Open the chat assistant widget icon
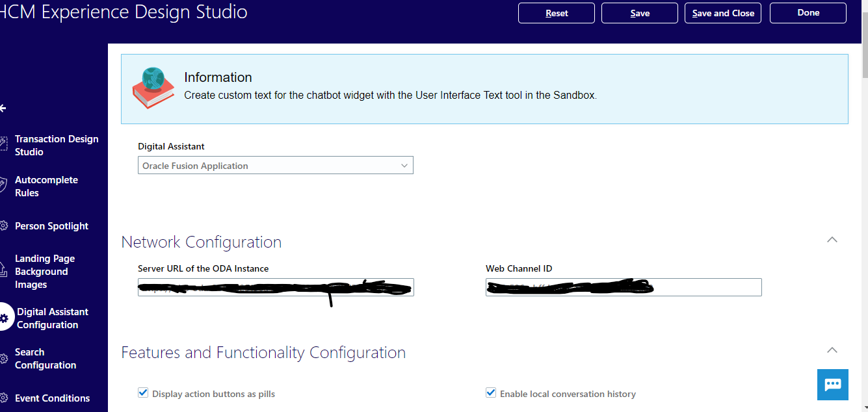Image resolution: width=868 pixels, height=412 pixels. pyautogui.click(x=833, y=384)
